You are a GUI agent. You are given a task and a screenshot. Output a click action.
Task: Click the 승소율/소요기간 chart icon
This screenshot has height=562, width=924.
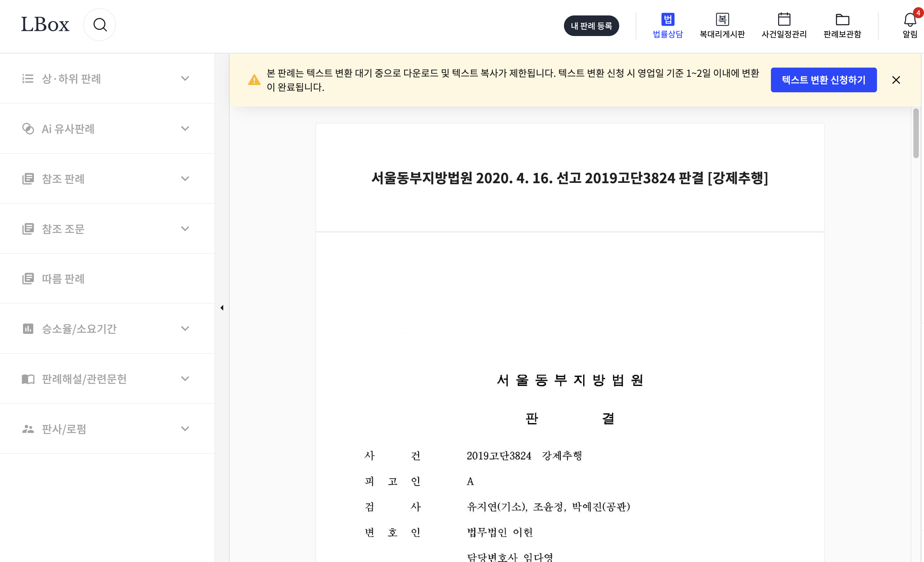pos(28,328)
